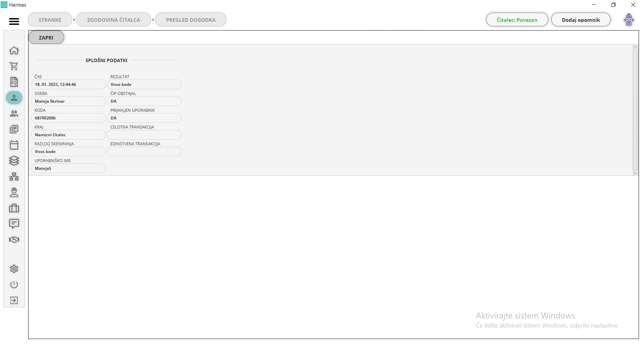Viewport: 644px width, 344px height.
Task: Restore down the Hermes window
Action: click(613, 5)
